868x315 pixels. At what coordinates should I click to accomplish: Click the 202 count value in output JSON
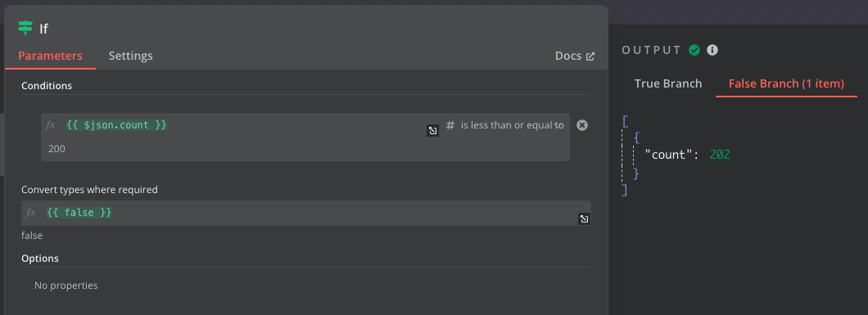(x=720, y=155)
